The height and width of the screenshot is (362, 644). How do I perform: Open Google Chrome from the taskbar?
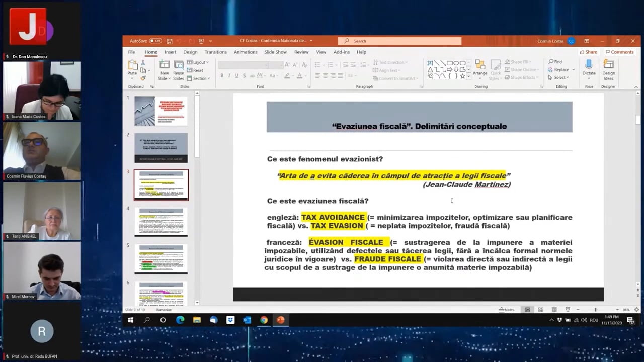click(264, 320)
